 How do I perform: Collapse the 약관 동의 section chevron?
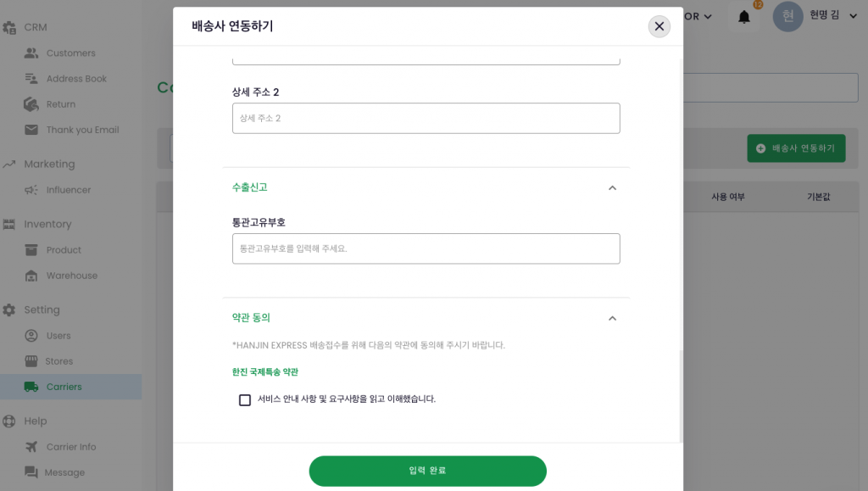click(612, 318)
